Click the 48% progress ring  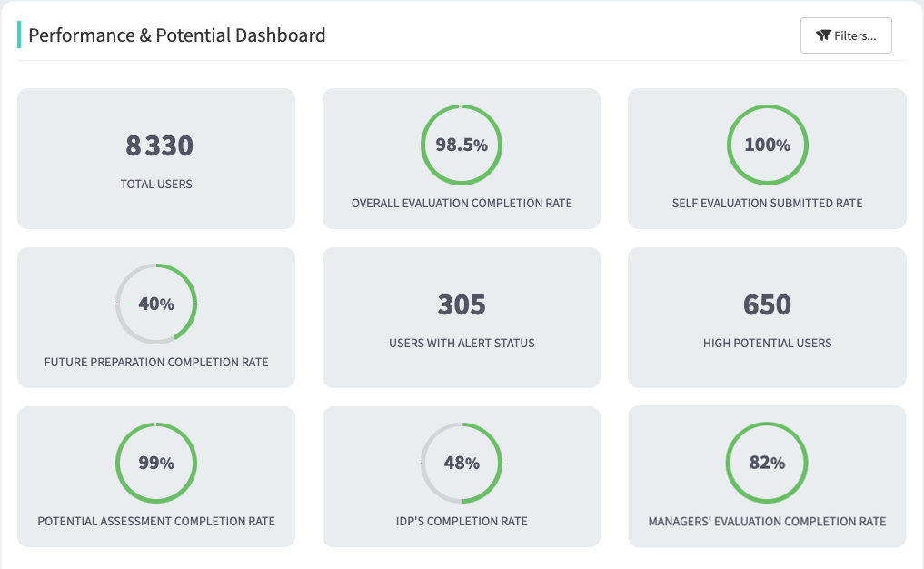(462, 463)
